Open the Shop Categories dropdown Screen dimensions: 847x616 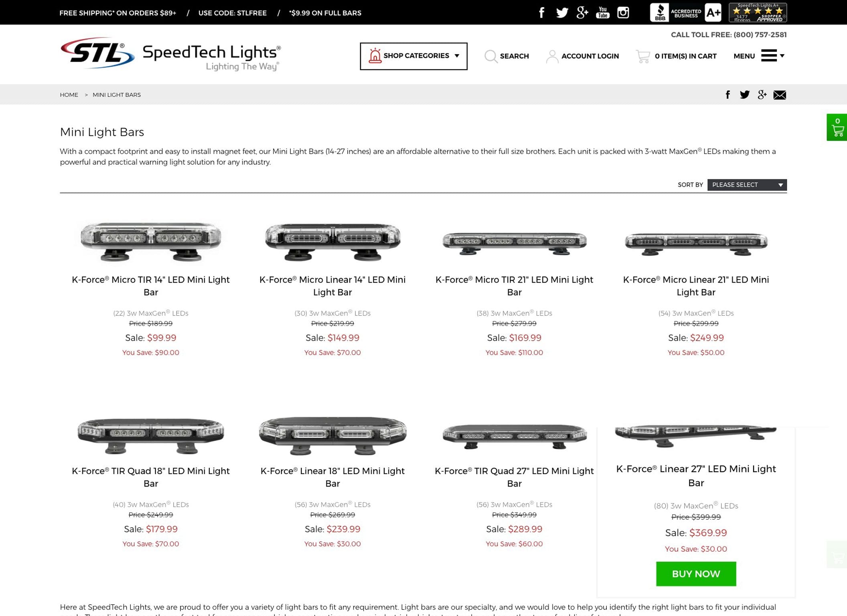413,56
